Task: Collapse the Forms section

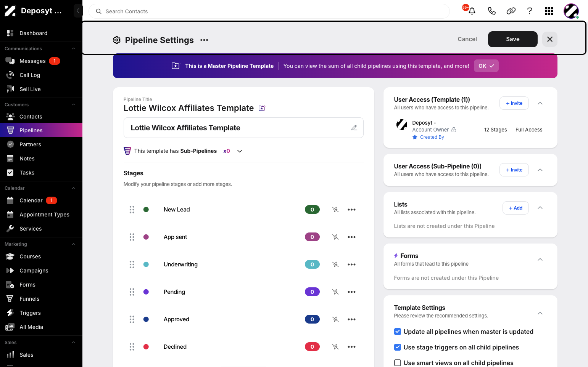Action: coord(540,260)
